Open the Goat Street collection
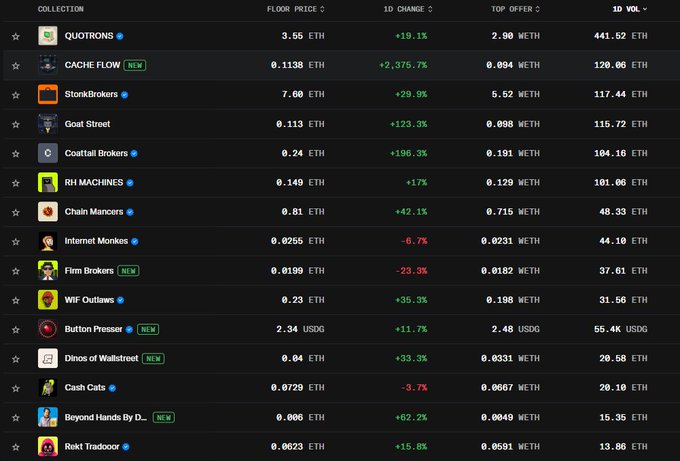 pos(87,124)
